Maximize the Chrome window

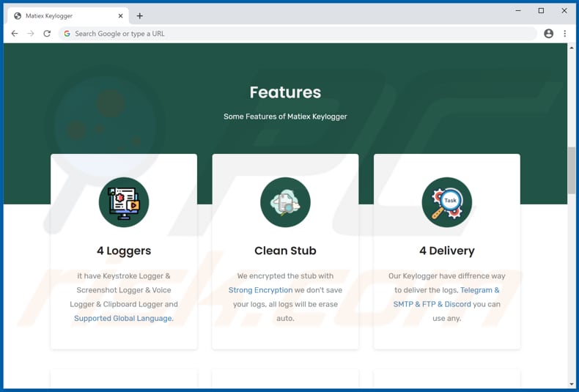541,11
